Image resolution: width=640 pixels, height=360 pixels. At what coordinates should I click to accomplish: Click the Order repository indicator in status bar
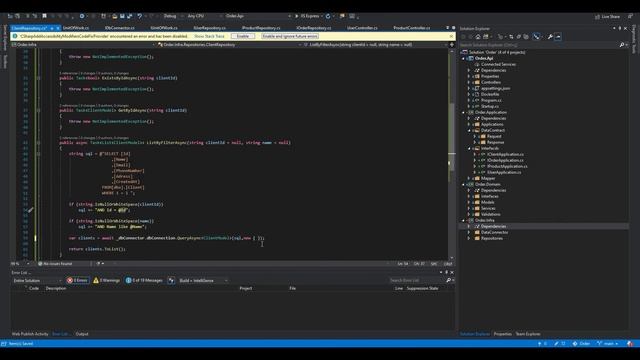582,344
